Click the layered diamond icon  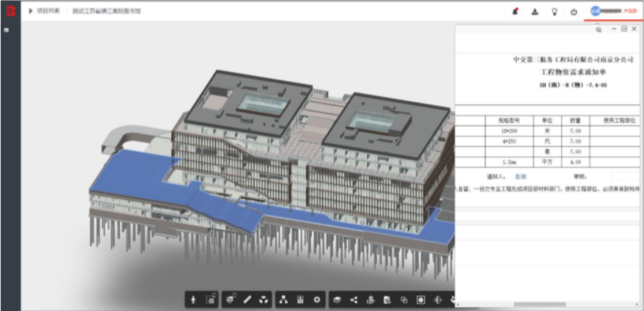[x=437, y=300]
